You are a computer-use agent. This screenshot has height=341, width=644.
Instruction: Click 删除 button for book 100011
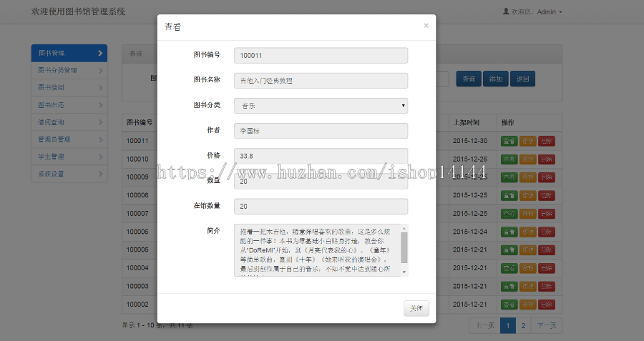pos(547,141)
